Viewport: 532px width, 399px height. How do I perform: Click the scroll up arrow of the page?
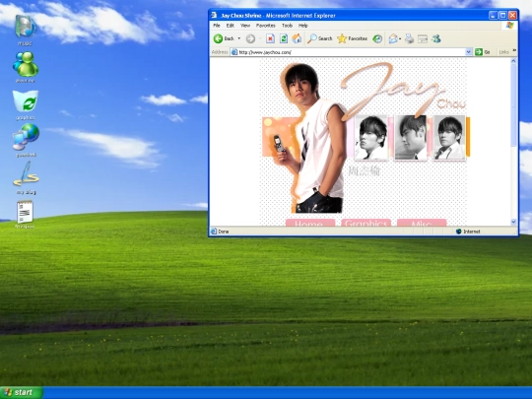(513, 61)
